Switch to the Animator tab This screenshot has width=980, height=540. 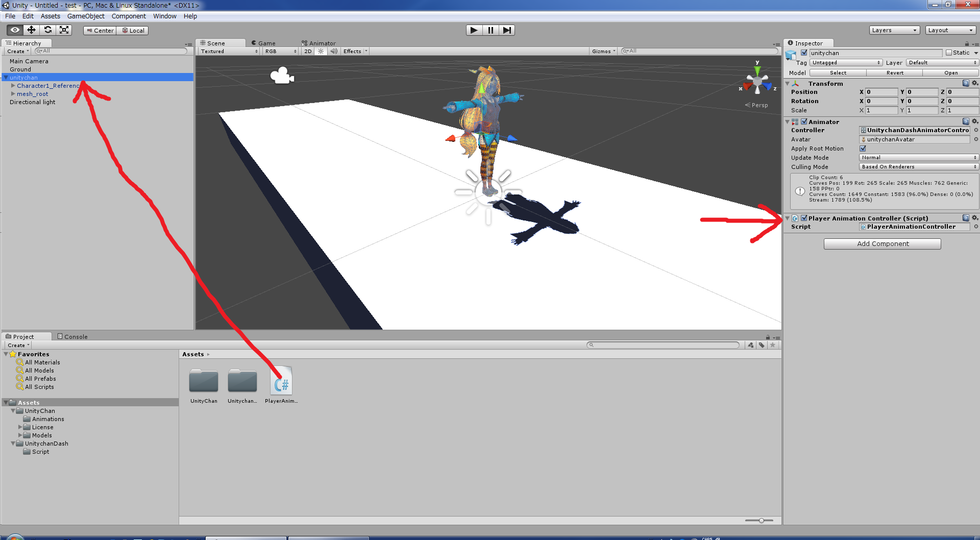point(318,43)
